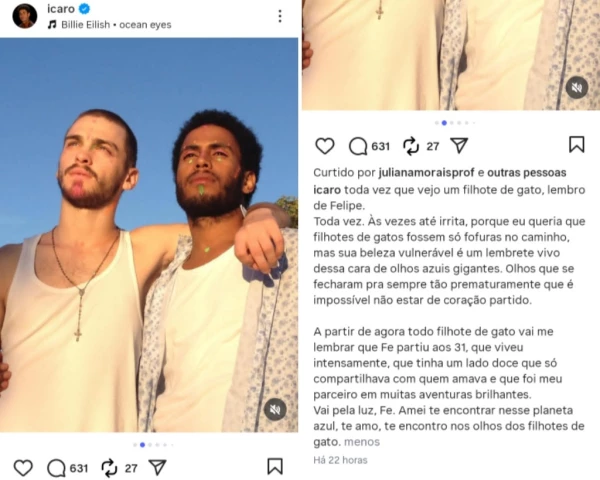Open the julianamoraisprof profile from the likes line
600x480 pixels.
click(x=427, y=173)
